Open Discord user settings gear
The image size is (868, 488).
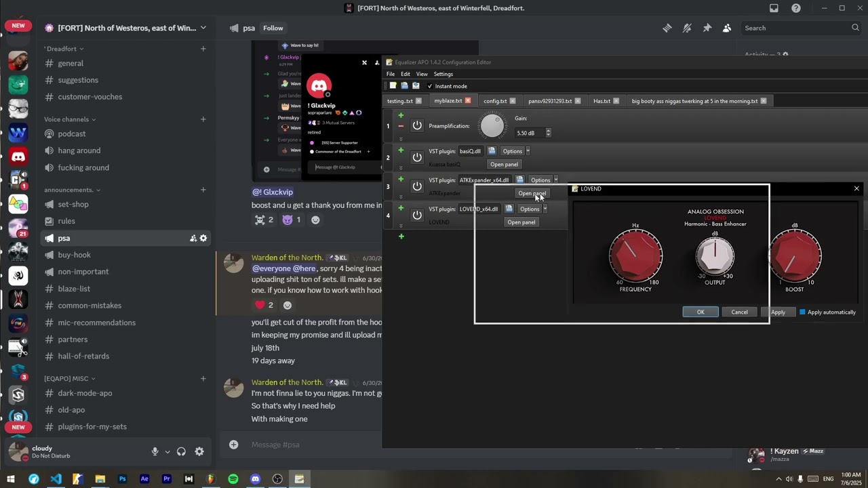199,451
